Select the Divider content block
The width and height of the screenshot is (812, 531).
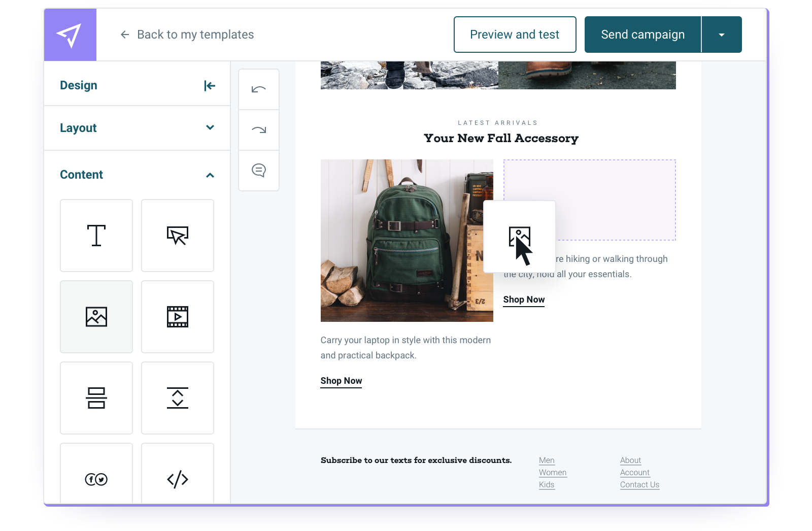(x=96, y=398)
